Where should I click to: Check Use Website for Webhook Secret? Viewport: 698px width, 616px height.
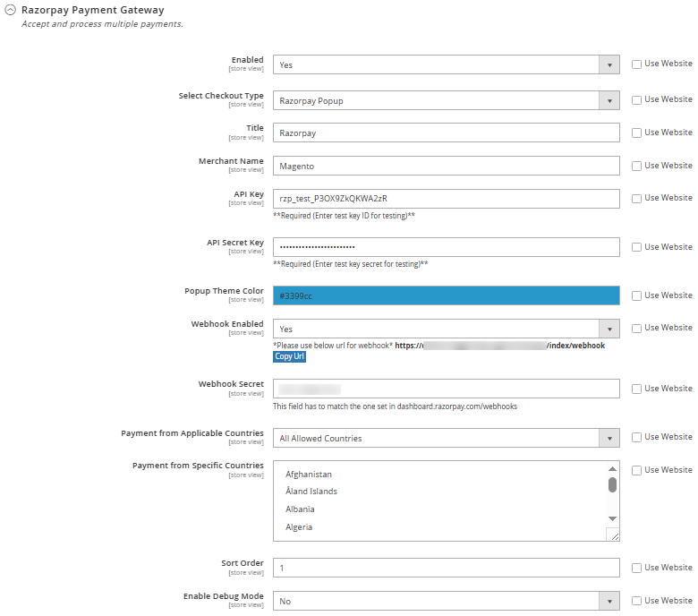636,389
